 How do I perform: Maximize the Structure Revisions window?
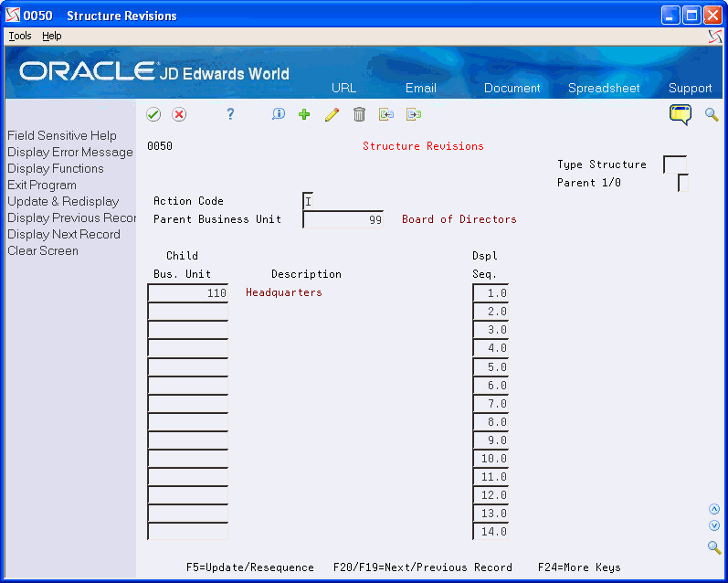(691, 16)
